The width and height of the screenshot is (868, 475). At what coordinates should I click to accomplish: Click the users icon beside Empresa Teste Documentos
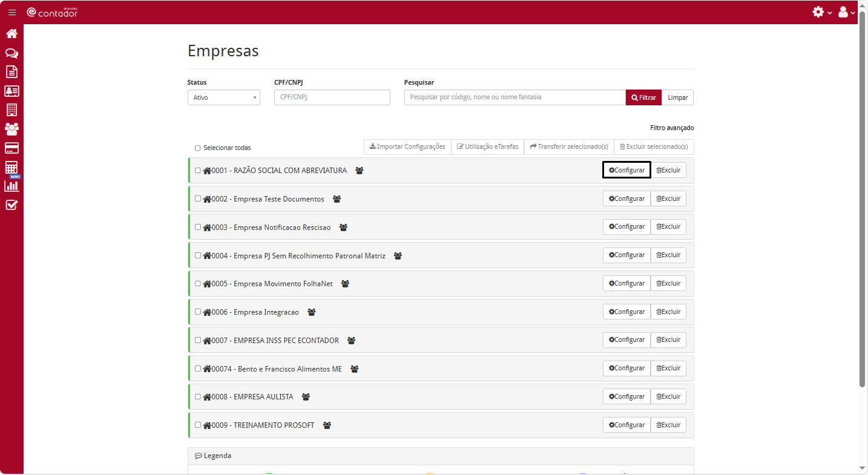[337, 199]
